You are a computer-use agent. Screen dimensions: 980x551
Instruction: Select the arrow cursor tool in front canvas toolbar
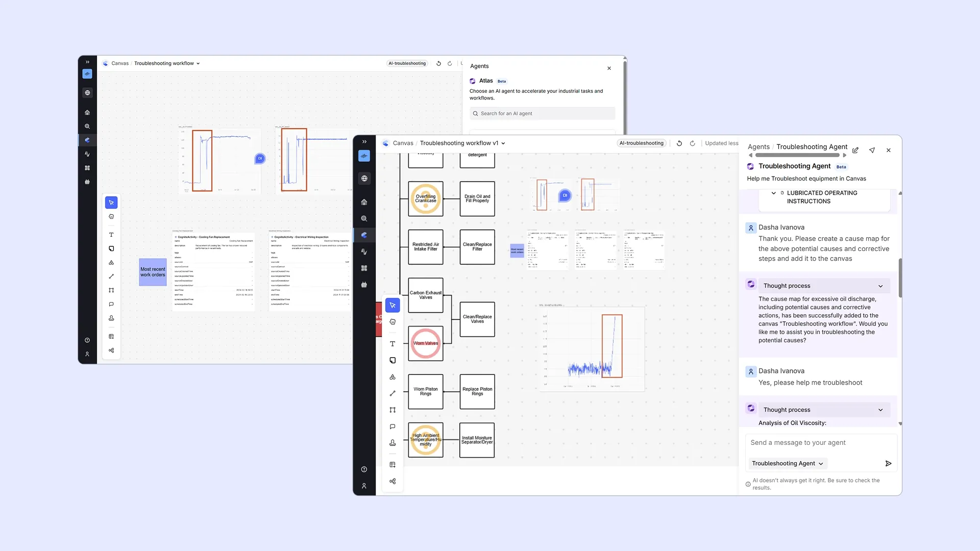[x=393, y=305]
